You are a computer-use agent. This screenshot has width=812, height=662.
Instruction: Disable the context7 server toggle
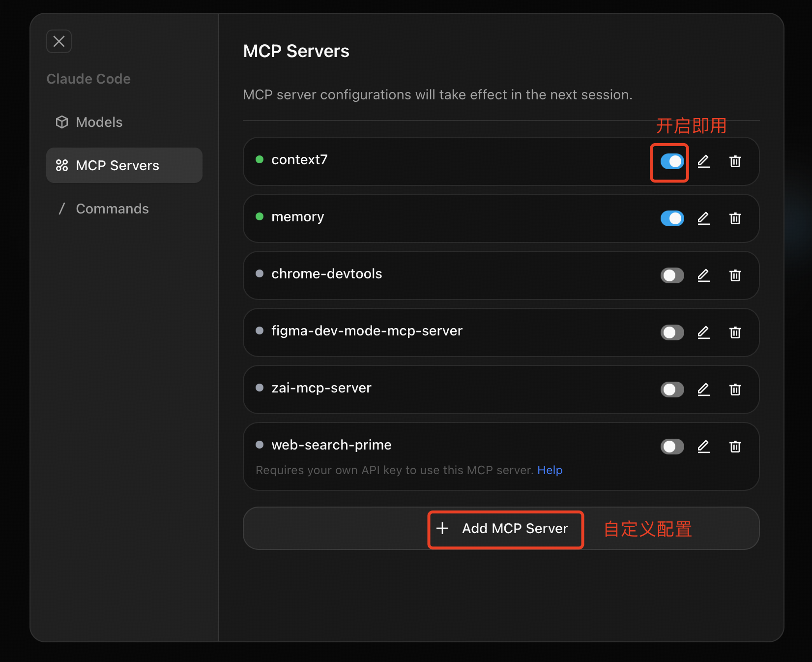pos(672,161)
